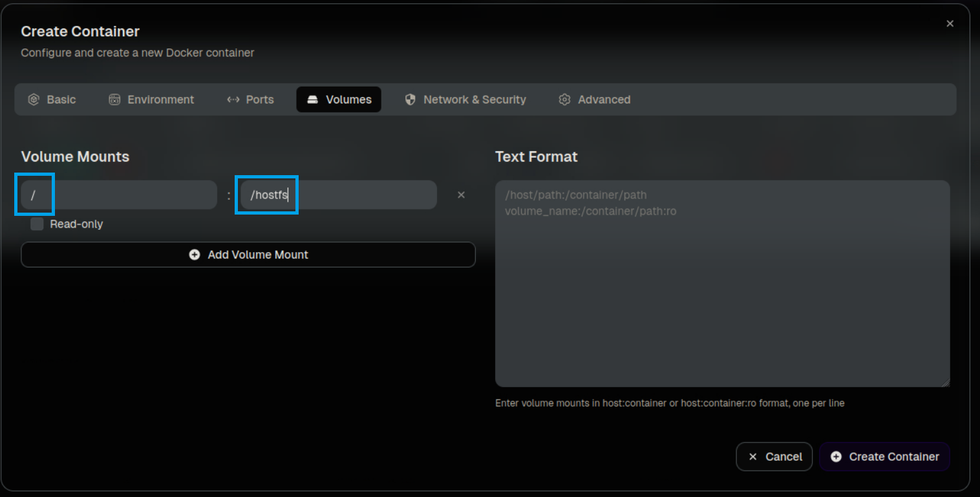Click the 'Configure and create a new Docker container' subtitle
Viewport: 980px width, 497px height.
tap(138, 53)
